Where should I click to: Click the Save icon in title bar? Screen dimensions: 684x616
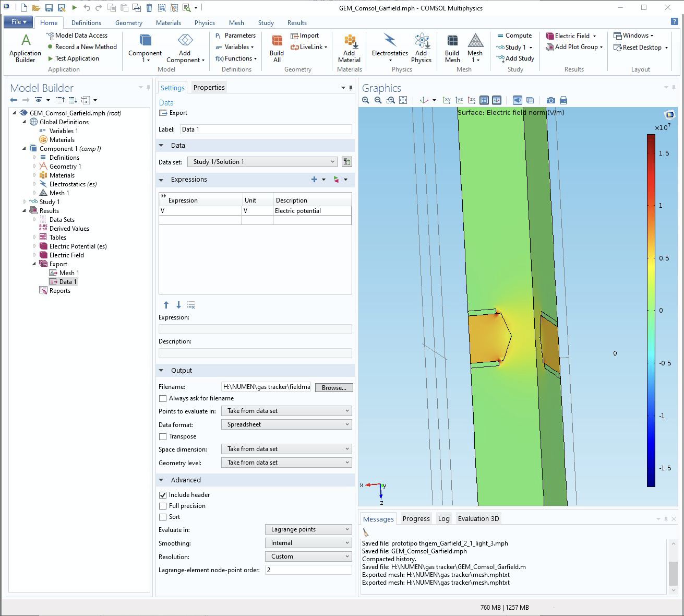[49, 8]
